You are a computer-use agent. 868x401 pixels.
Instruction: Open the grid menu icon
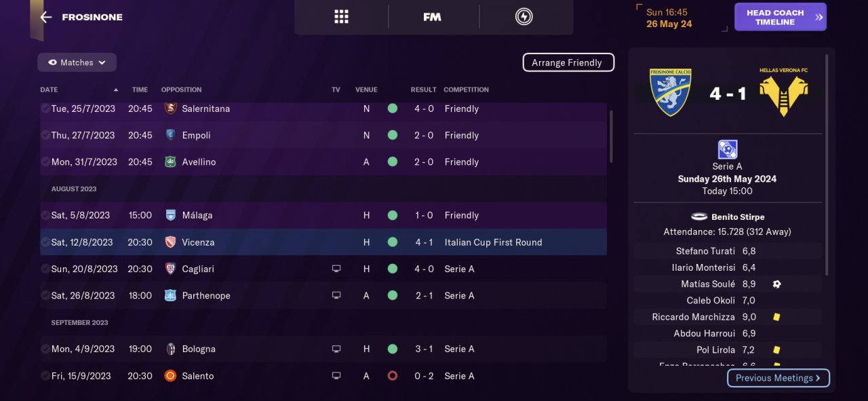341,17
